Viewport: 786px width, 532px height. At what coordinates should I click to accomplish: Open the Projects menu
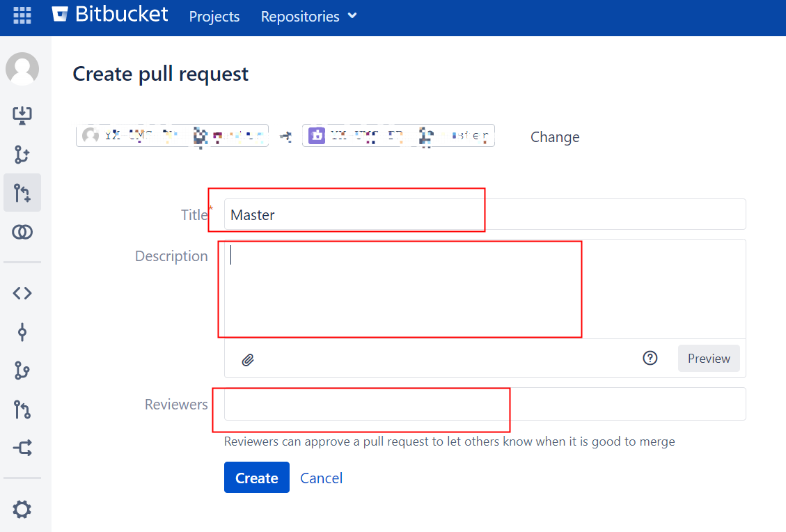pos(214,16)
